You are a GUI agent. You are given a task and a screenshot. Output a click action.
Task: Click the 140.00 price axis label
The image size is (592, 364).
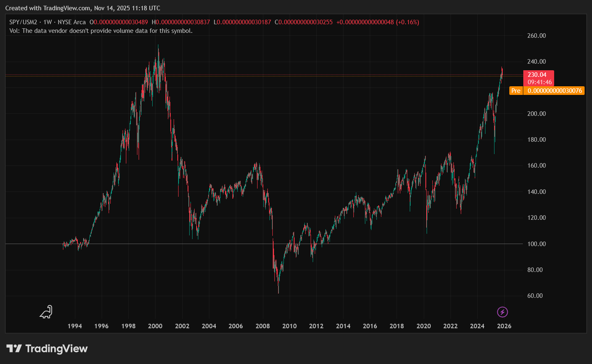click(536, 192)
